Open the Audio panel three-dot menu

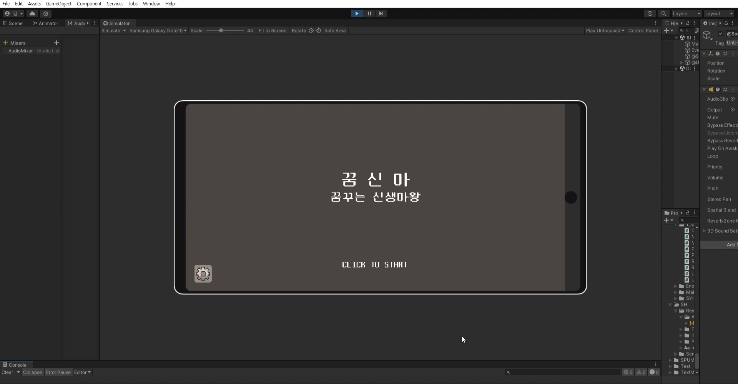(x=94, y=23)
